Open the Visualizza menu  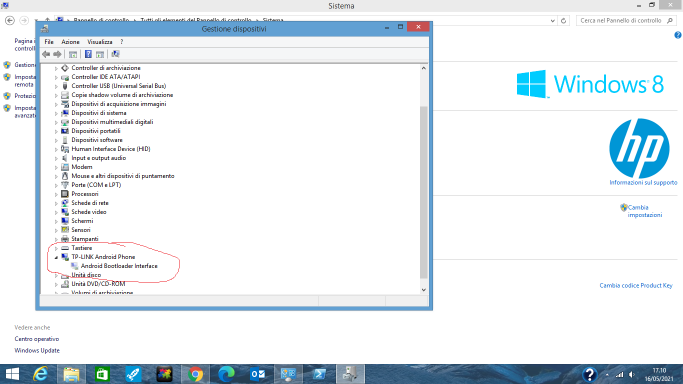100,42
